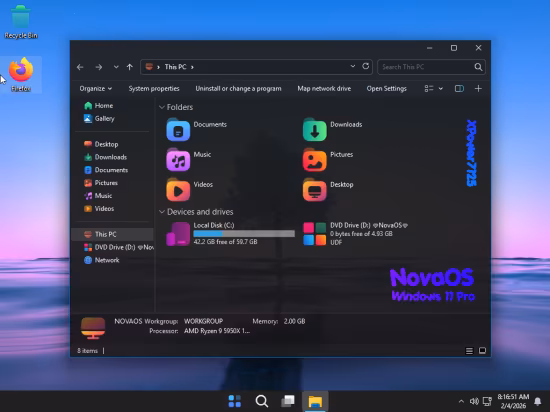Select This PC in the sidebar
Screen dimensions: 550x412
(x=112, y=234)
